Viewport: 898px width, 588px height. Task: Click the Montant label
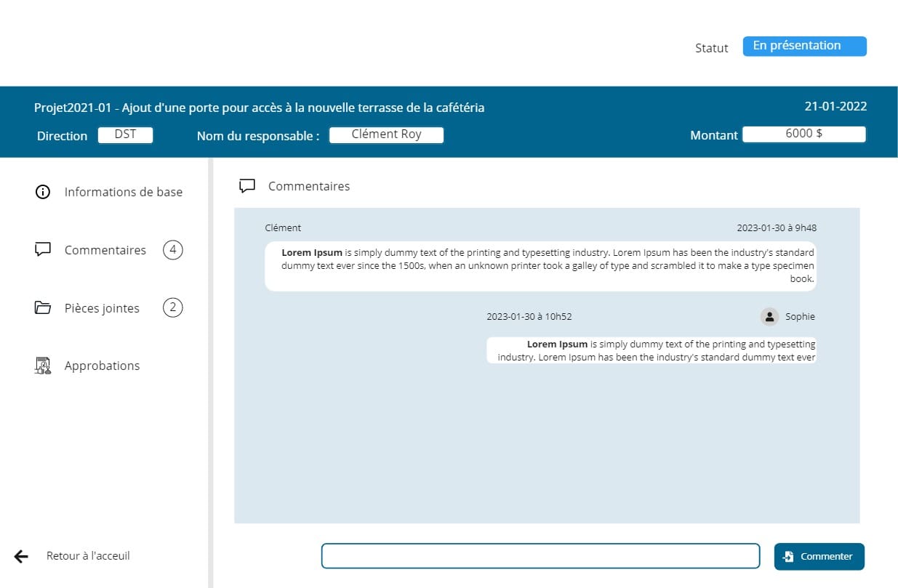tap(714, 135)
